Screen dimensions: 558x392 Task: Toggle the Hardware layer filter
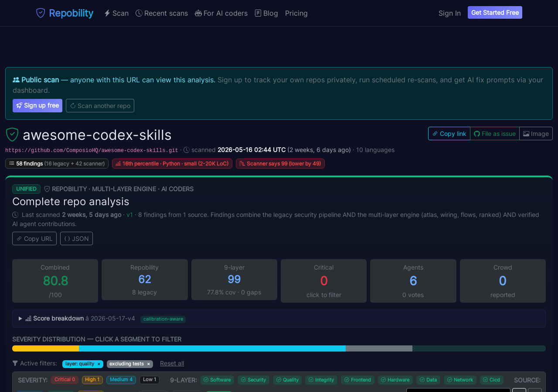[395, 380]
